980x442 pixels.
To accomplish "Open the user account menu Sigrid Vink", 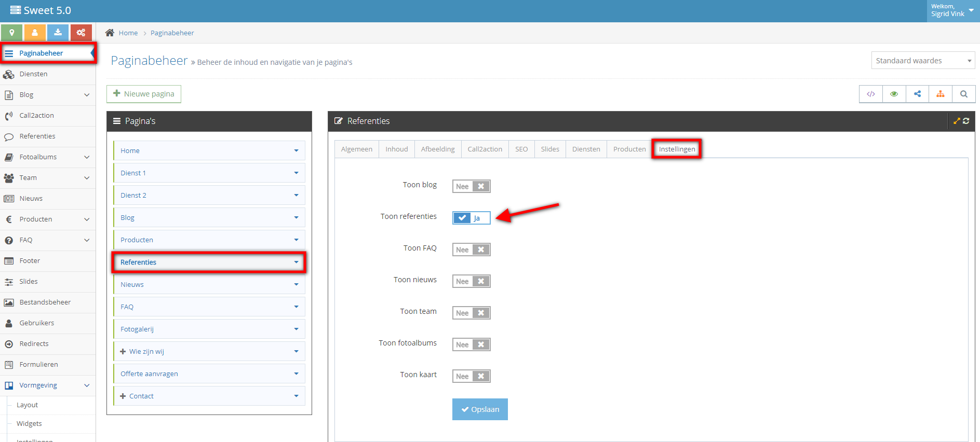I will (953, 10).
